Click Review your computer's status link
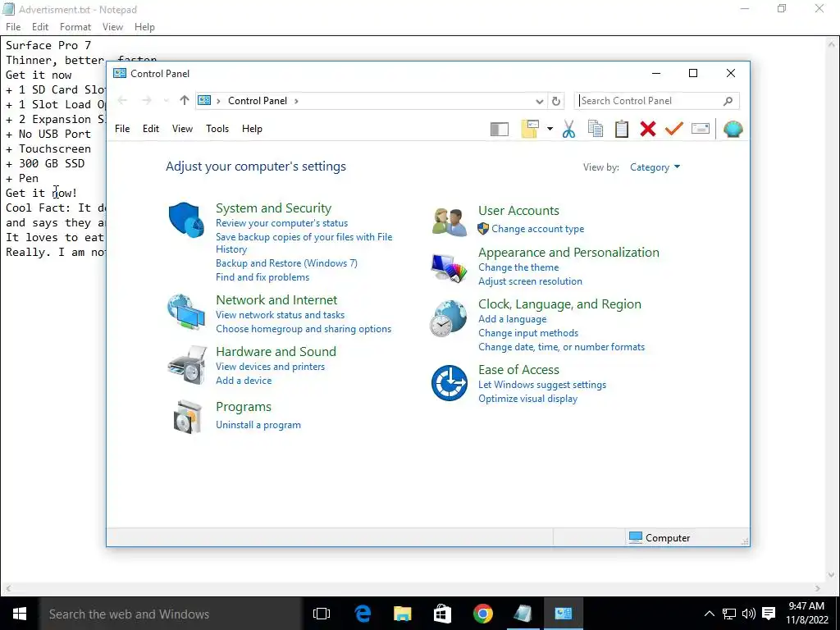The width and height of the screenshot is (840, 630). point(282,223)
